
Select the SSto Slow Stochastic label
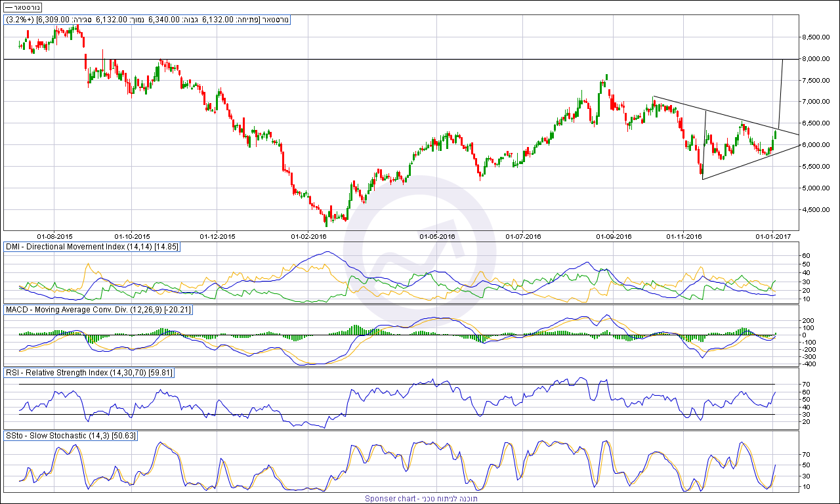(70, 436)
